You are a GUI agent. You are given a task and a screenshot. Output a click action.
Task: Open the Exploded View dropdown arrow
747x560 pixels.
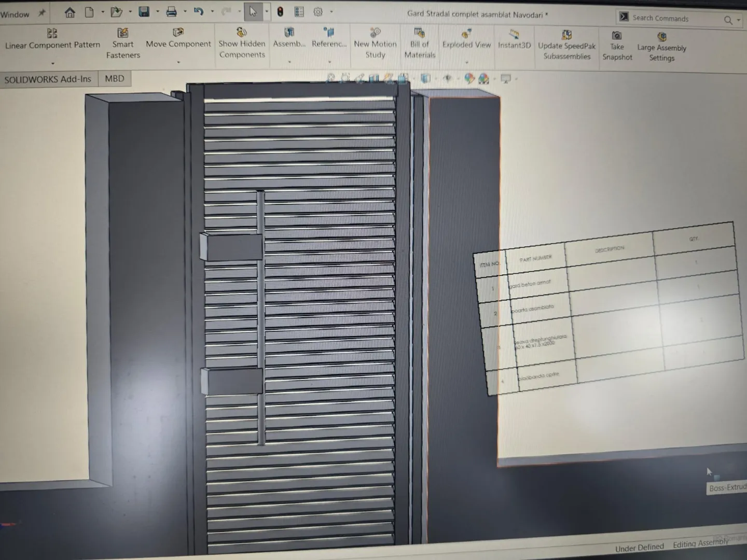(466, 63)
